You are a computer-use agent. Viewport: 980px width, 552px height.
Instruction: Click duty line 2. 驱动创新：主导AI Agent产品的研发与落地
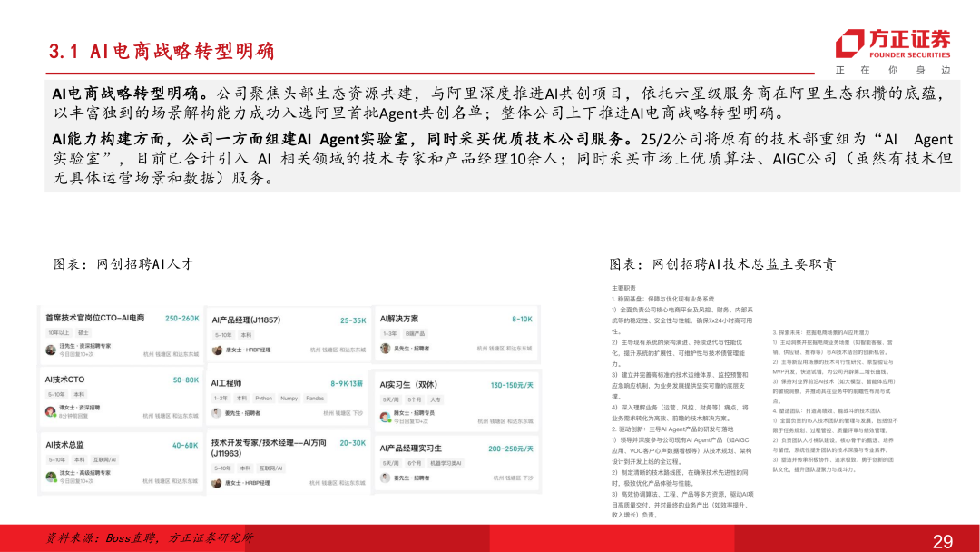(x=672, y=429)
